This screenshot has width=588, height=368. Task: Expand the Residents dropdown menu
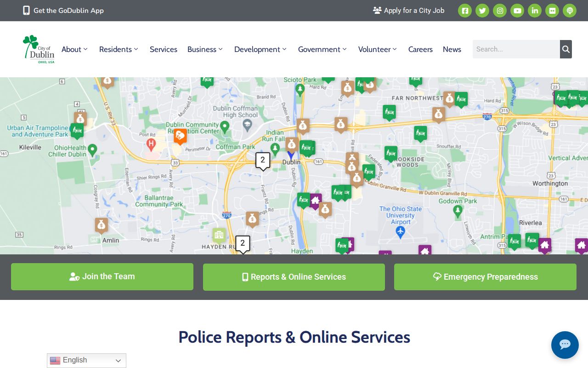click(x=119, y=49)
